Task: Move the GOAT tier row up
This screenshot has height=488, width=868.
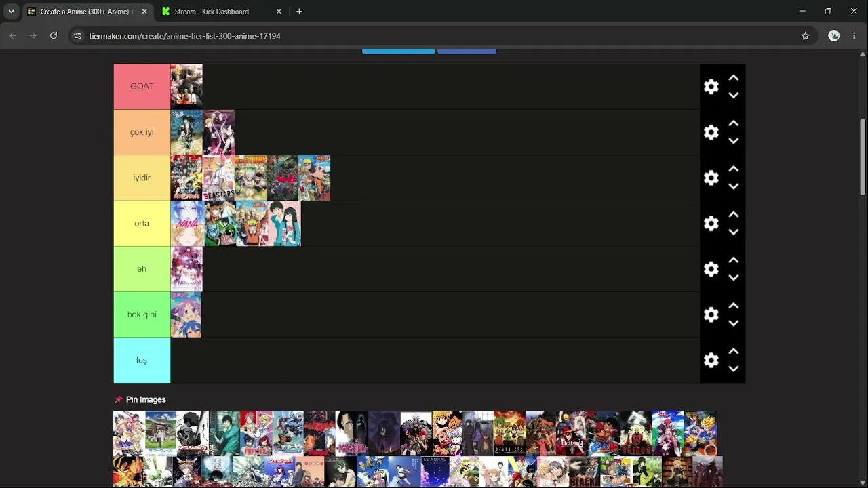Action: pyautogui.click(x=733, y=78)
